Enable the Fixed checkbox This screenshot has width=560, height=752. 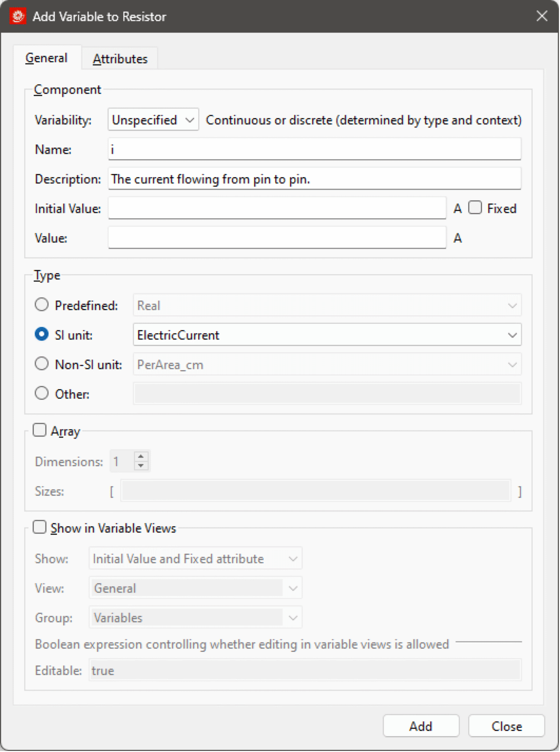tap(475, 208)
